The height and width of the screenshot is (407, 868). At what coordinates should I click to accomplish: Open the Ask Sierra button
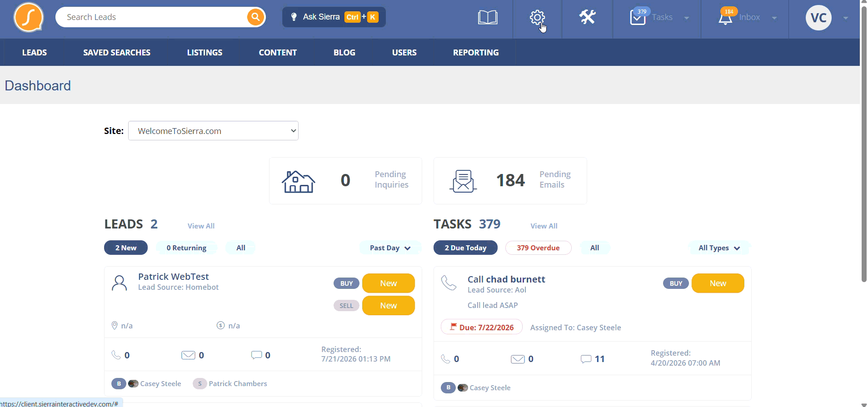tap(334, 17)
